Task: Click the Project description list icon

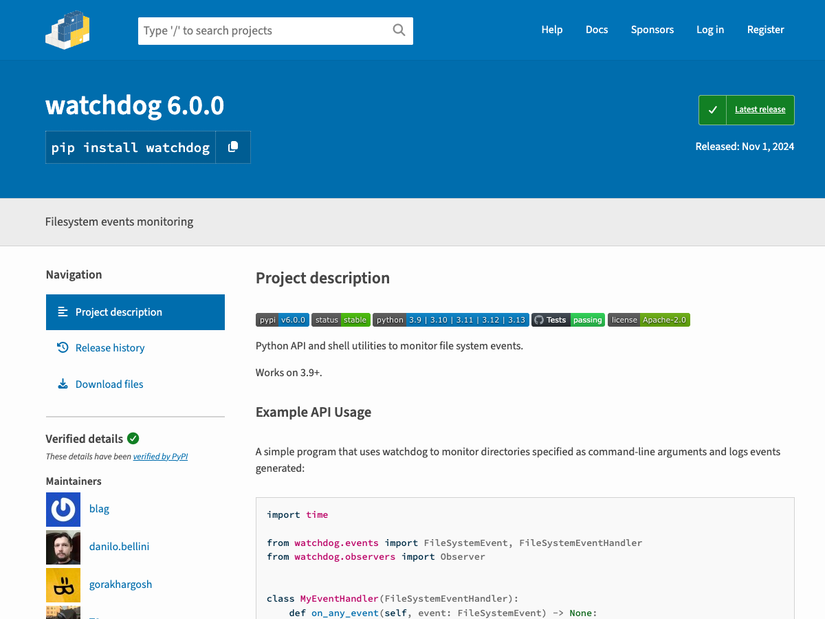Action: click(x=63, y=312)
